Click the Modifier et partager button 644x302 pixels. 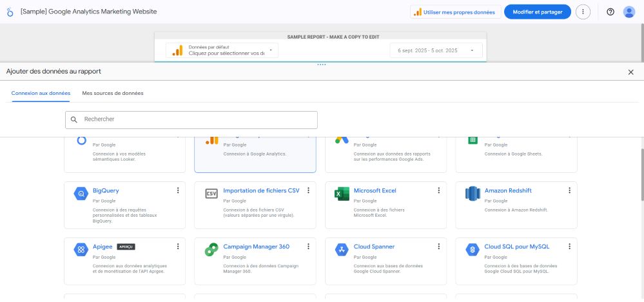537,12
